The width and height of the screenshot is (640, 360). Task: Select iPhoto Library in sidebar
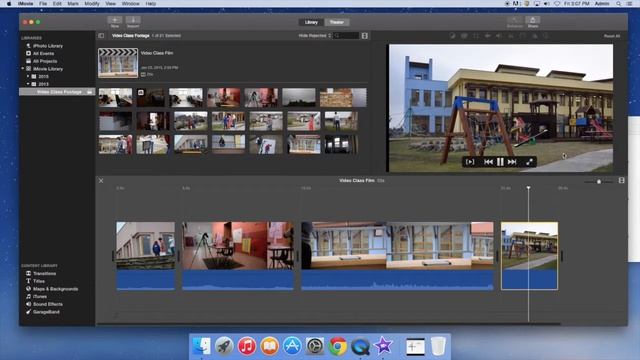point(48,46)
